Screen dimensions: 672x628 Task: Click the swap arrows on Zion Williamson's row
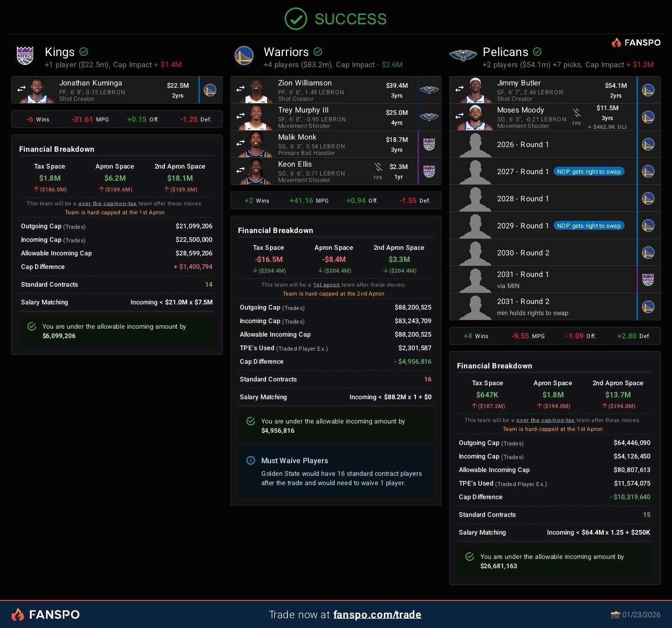pyautogui.click(x=240, y=89)
